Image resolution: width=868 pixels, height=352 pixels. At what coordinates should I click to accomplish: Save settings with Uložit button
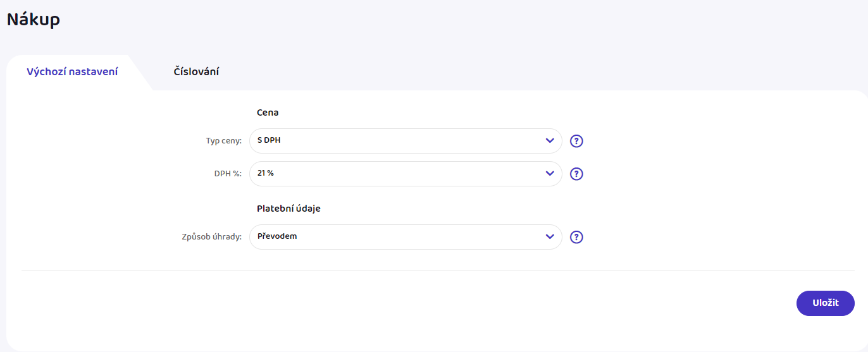(x=825, y=303)
